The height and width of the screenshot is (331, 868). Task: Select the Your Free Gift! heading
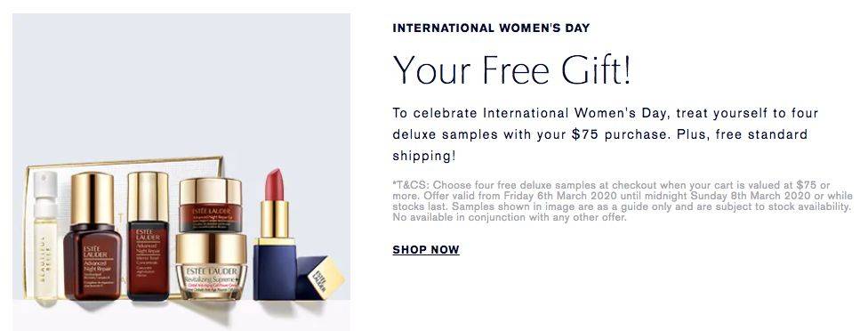coord(511,70)
